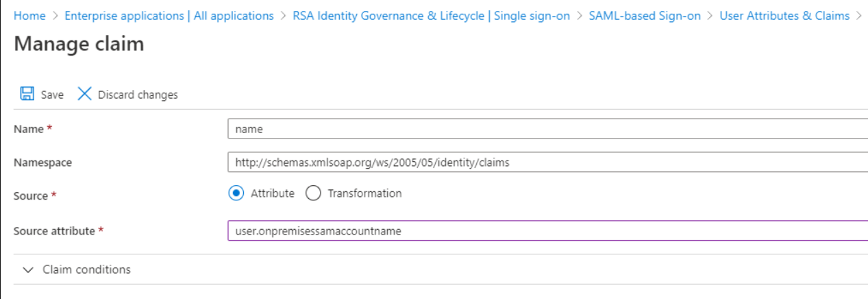Expand the Claim conditions chevron
The height and width of the screenshot is (299, 868).
(x=27, y=270)
